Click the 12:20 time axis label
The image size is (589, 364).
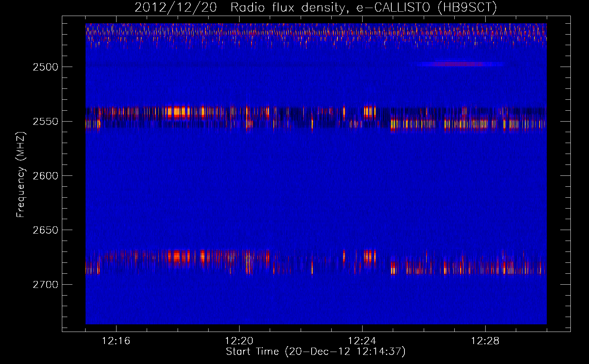click(x=239, y=341)
